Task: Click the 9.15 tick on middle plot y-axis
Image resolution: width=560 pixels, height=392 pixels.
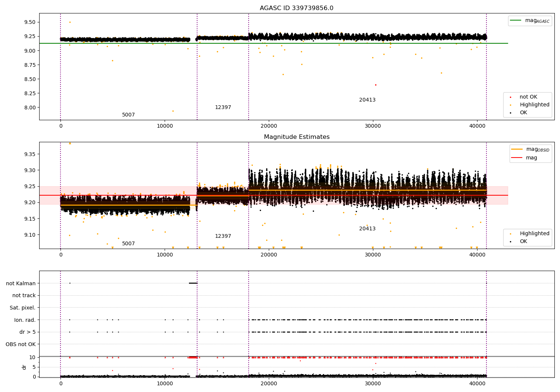Action: click(x=29, y=219)
